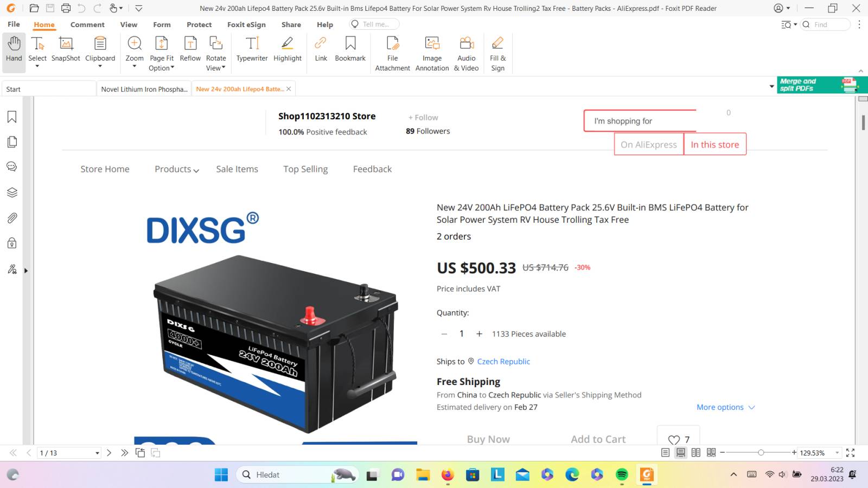Click the Tell me search field
Image resolution: width=868 pixels, height=488 pixels.
click(x=374, y=24)
